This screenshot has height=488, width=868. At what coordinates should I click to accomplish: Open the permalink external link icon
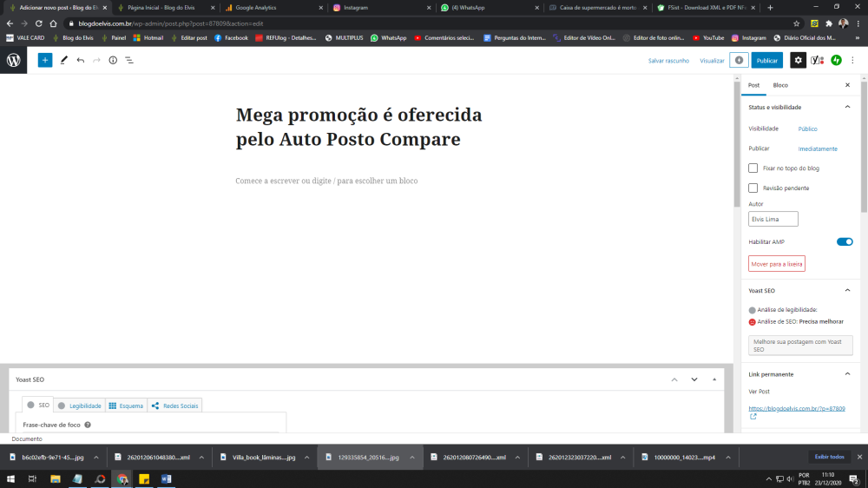tap(753, 417)
